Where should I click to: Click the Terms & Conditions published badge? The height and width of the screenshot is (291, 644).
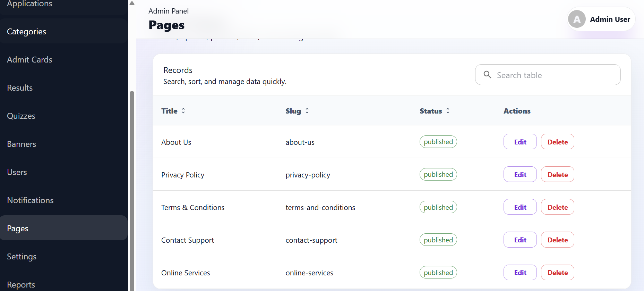pyautogui.click(x=438, y=207)
